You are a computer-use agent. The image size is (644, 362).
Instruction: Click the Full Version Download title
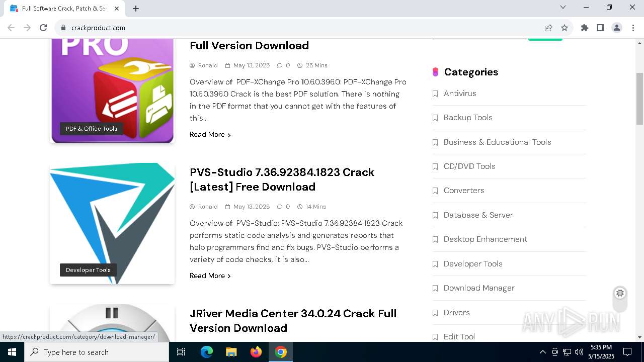(x=249, y=45)
